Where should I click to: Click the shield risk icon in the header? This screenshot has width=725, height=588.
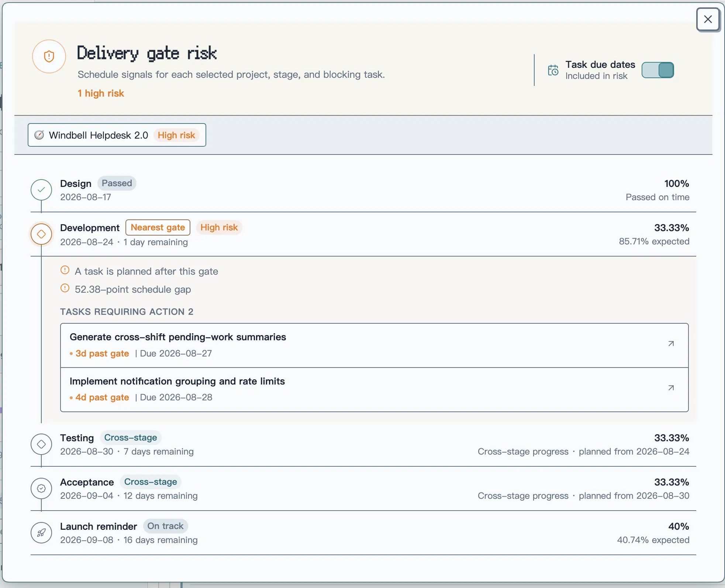tap(49, 56)
